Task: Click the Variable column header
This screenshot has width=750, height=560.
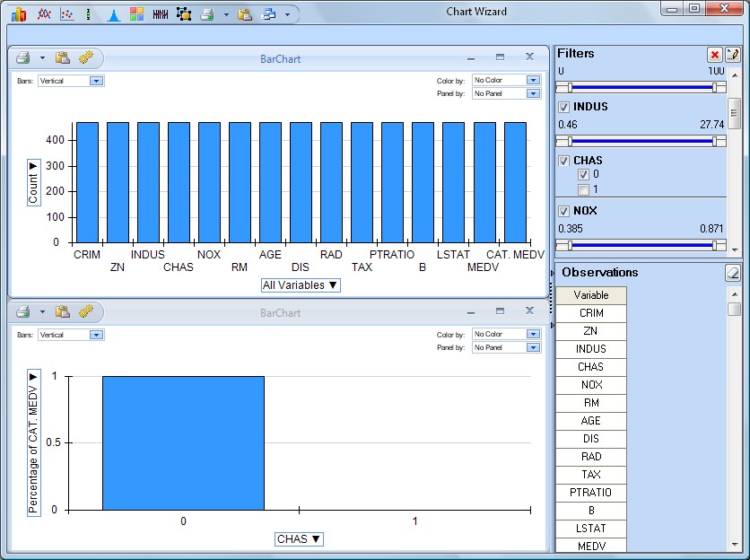Action: (x=591, y=295)
